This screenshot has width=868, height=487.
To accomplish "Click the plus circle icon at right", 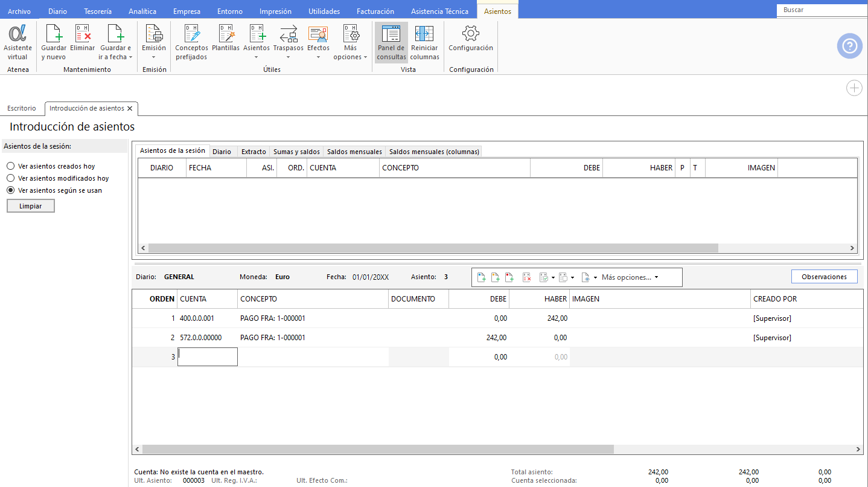I will click(854, 88).
